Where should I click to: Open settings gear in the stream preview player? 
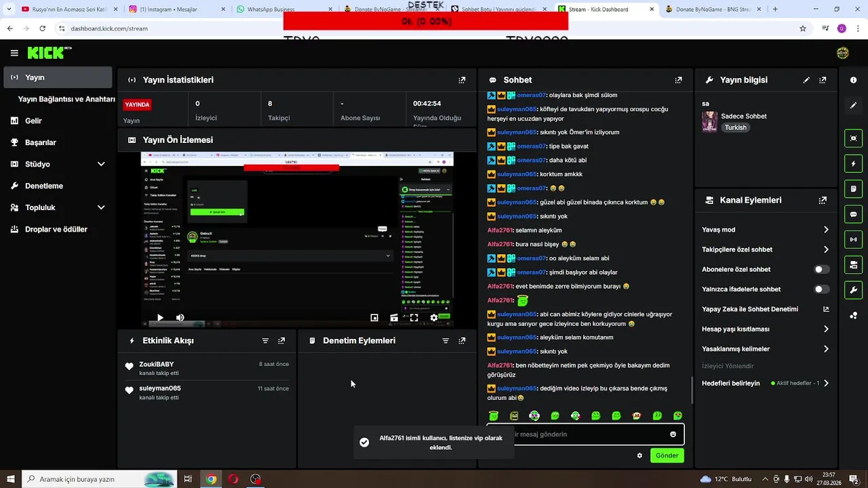click(x=434, y=317)
